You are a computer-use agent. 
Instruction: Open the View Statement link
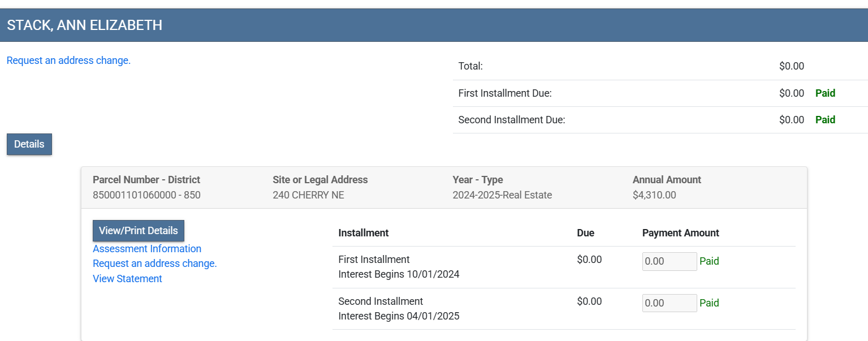click(x=127, y=279)
